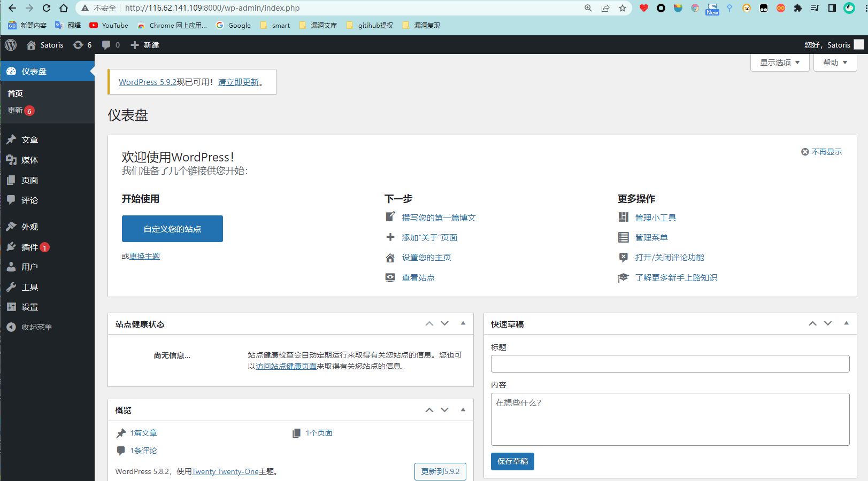
Task: Open updates icon showing 6 in admin bar
Action: click(78, 45)
